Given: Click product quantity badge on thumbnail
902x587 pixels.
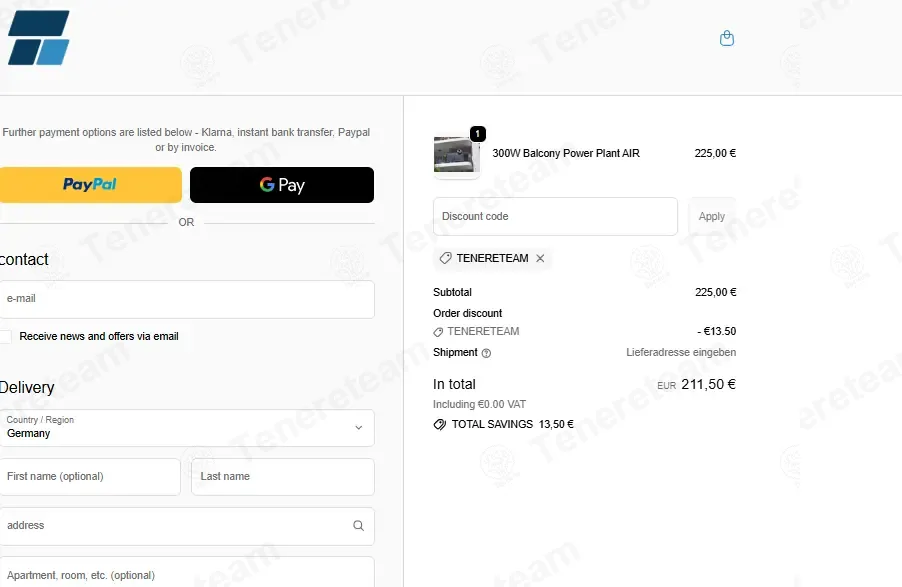Looking at the screenshot, I should pyautogui.click(x=477, y=134).
